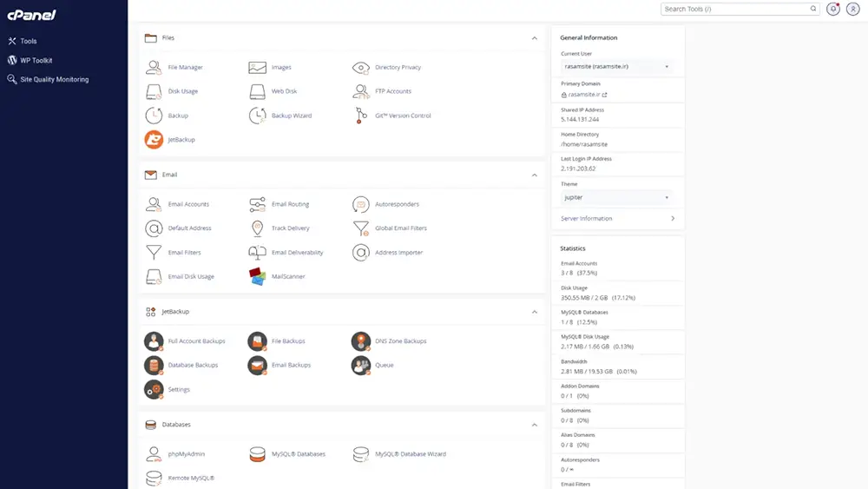Screen dimensions: 868x489
Task: Open the JetBackup Settings link
Action: tap(179, 389)
